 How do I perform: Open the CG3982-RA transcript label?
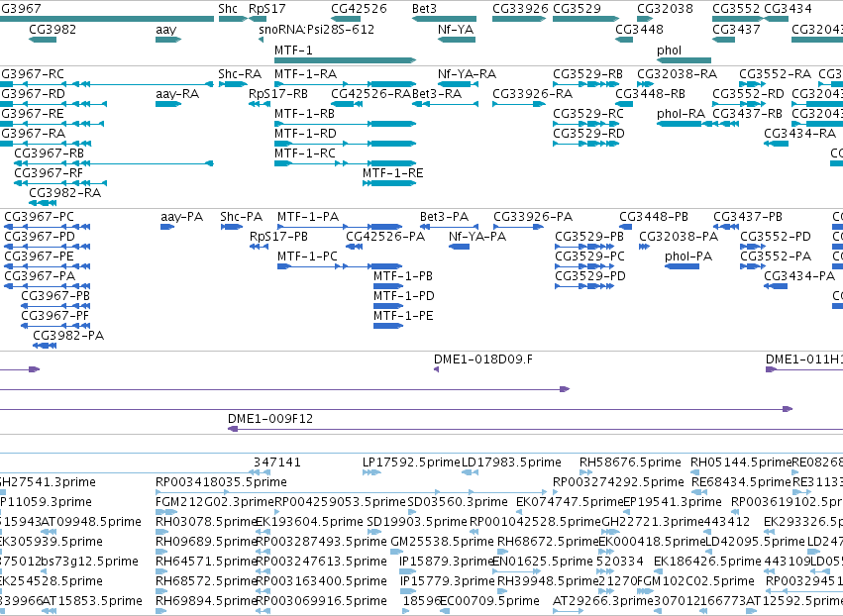(65, 193)
